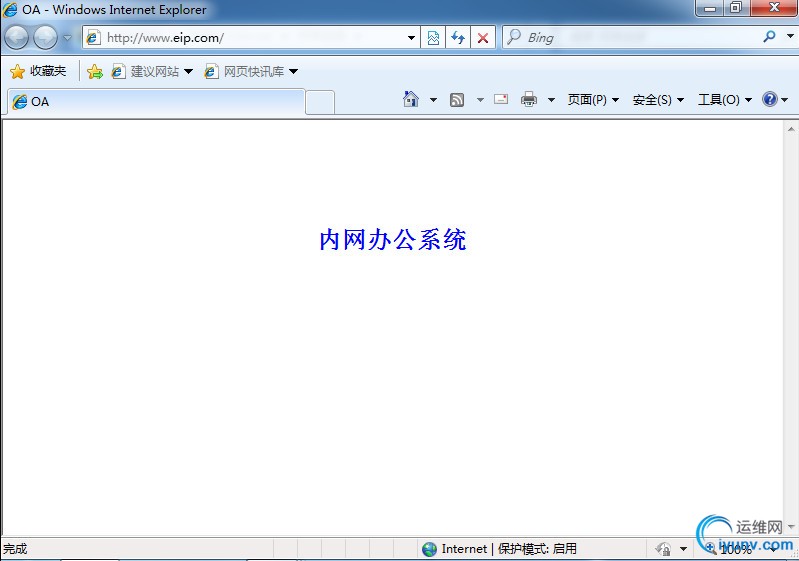Click the Print printer icon
Viewport: 799px width, 561px height.
(529, 99)
